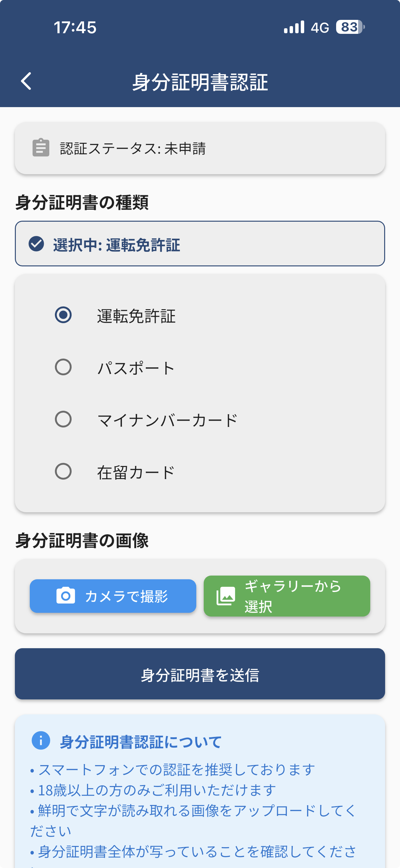Image resolution: width=400 pixels, height=868 pixels.
Task: Tap the 身分証明書認証 header title
Action: (200, 81)
